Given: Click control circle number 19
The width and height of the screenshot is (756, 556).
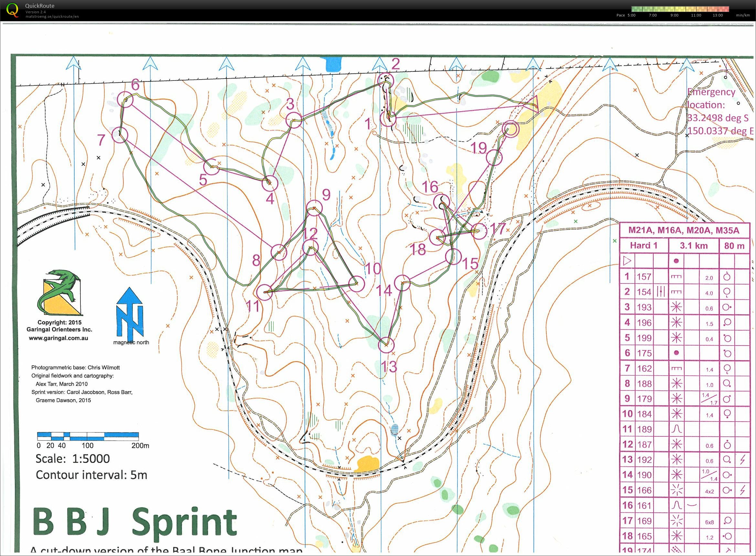Looking at the screenshot, I should click(494, 157).
